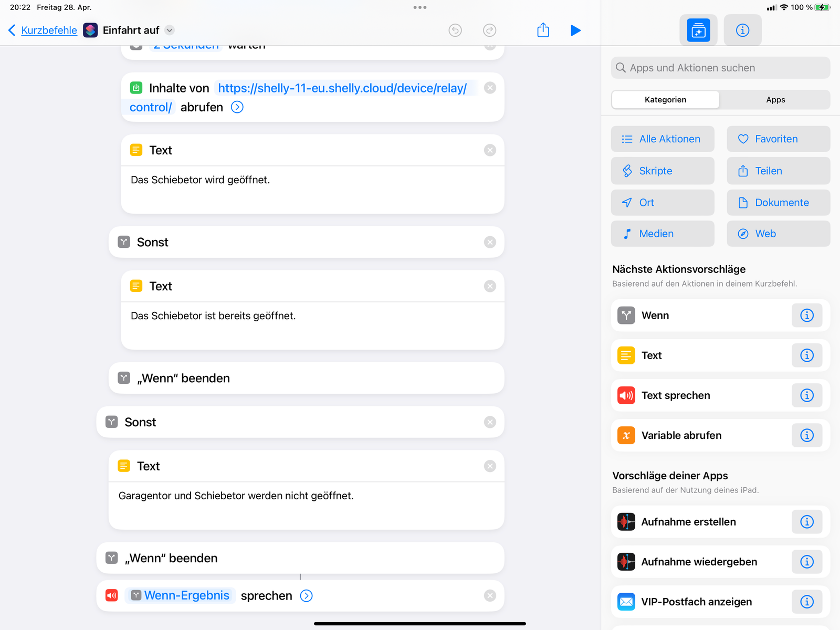
Task: Open the action library panel icon
Action: coord(698,30)
